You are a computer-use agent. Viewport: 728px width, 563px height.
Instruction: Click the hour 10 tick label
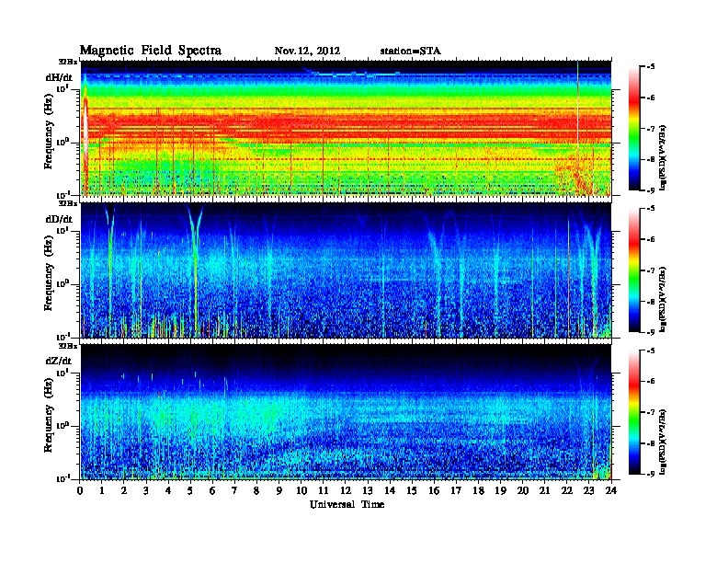click(301, 490)
